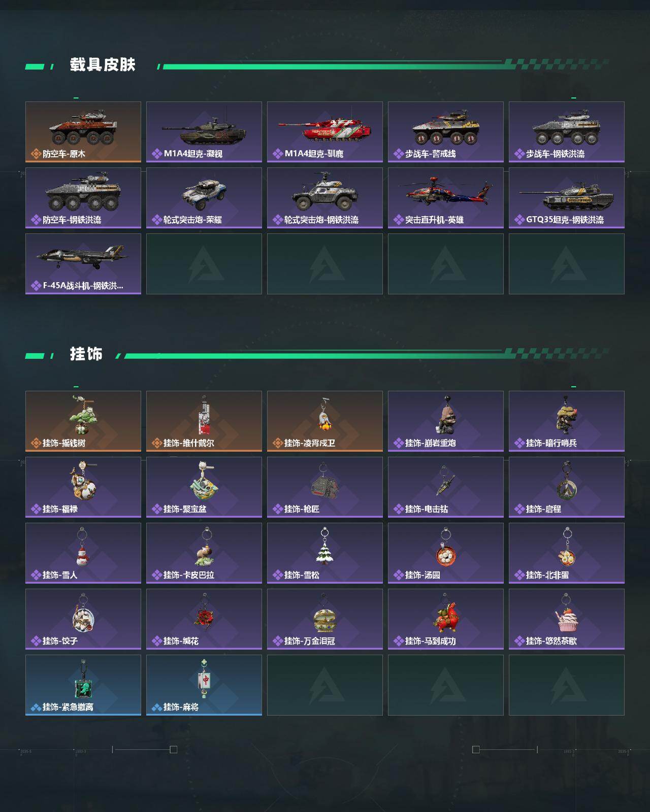This screenshot has height=812, width=650.
Task: Select the 步战车-警戒线 skin card
Action: [x=446, y=132]
